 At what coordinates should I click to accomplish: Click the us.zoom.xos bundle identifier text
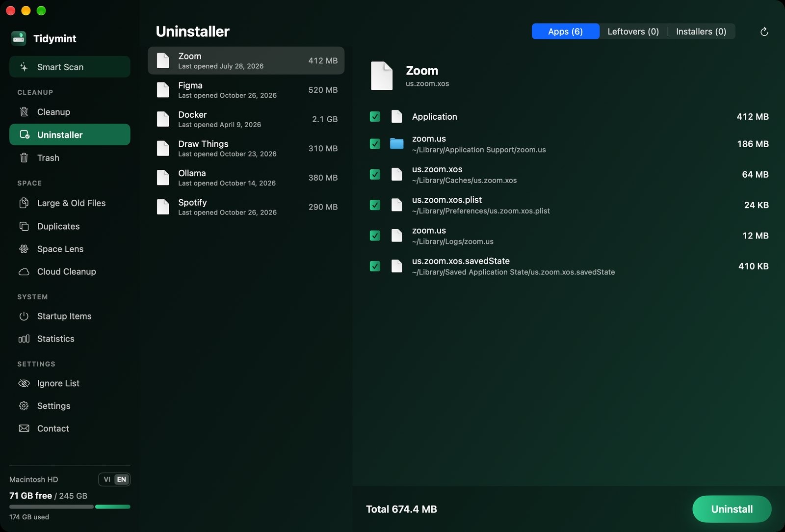[427, 83]
